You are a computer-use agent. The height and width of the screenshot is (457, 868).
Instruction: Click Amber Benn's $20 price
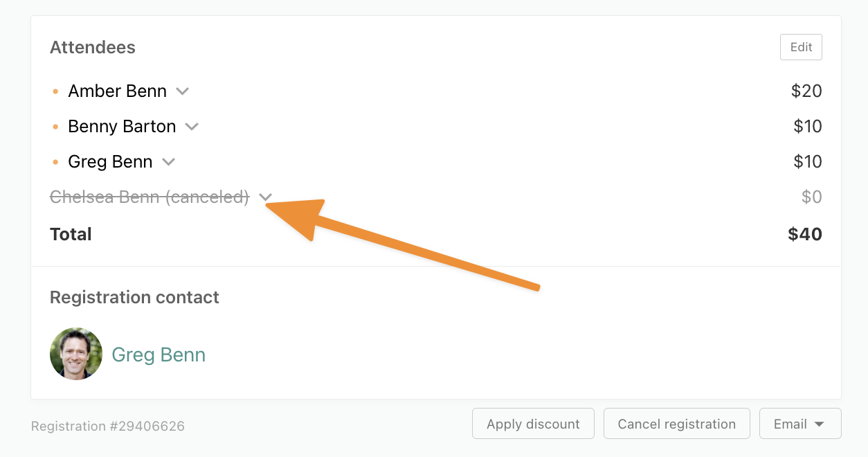tap(806, 91)
